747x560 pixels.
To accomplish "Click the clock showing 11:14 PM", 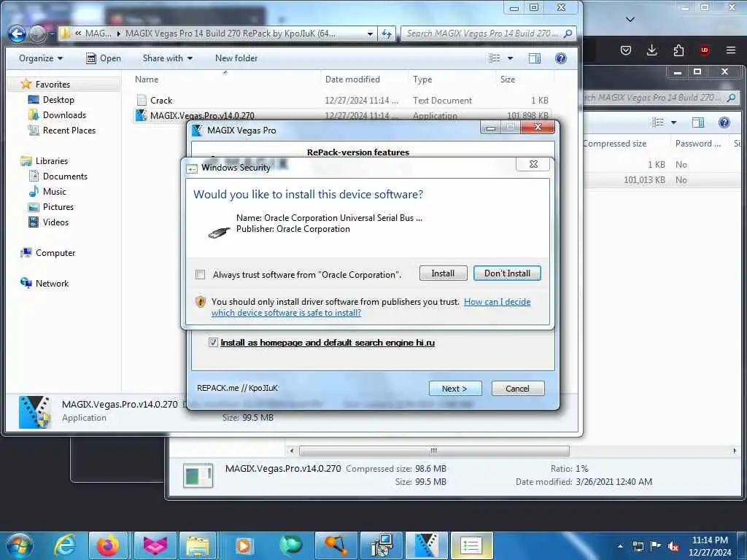I will [x=709, y=540].
